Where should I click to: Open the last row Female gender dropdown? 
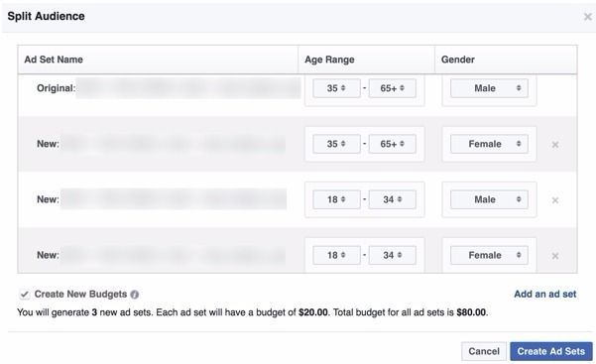(x=489, y=255)
